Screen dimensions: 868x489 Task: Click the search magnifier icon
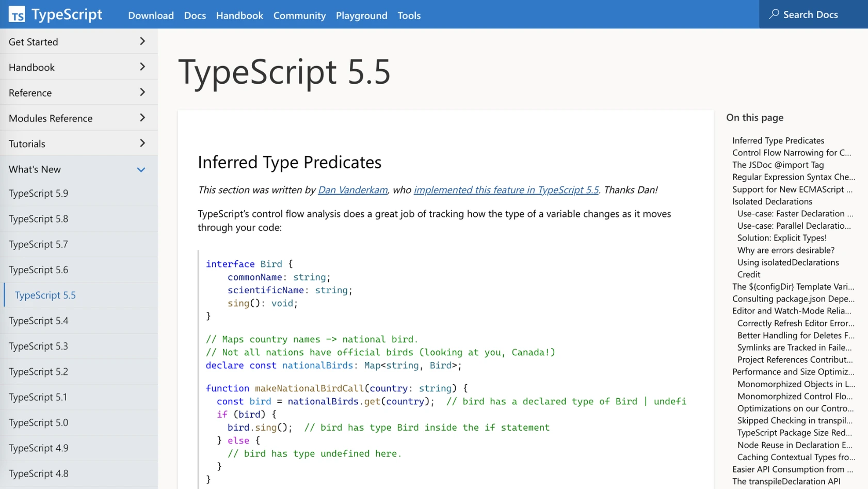774,14
